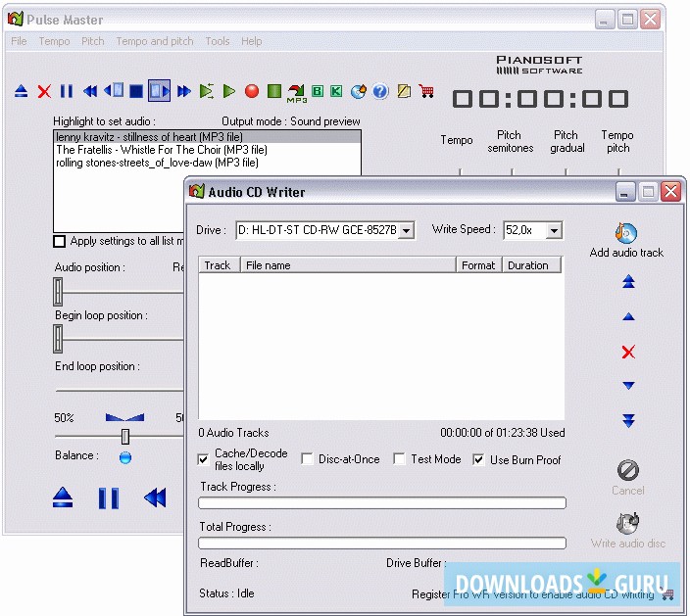Click the Cancel icon in Audio CD Writer

[628, 470]
